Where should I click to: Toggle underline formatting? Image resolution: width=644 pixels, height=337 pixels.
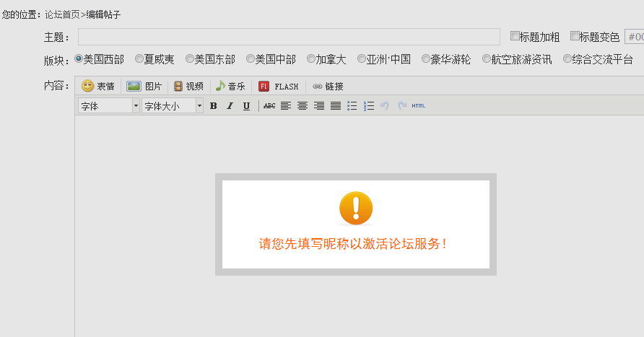point(246,106)
